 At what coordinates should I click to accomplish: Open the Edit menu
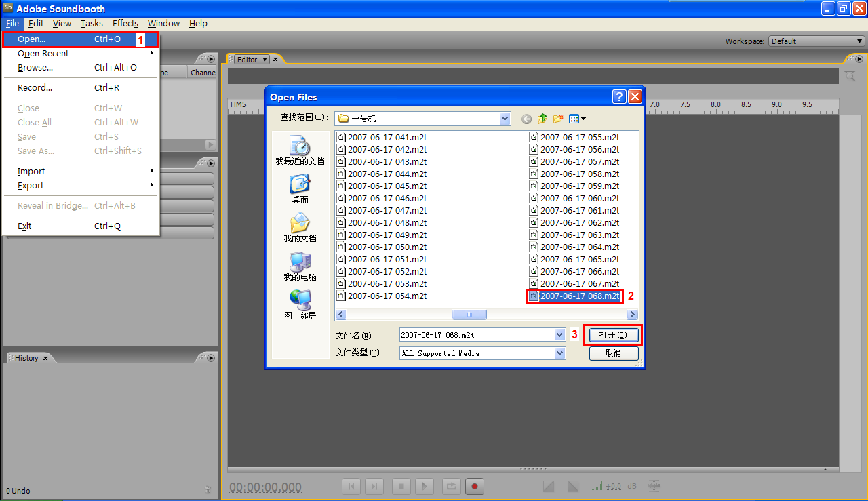(x=36, y=23)
